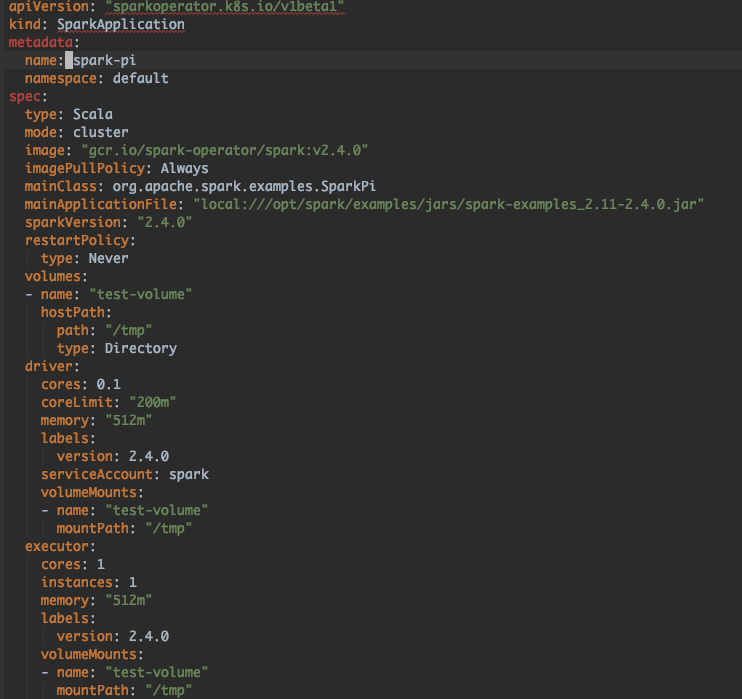Click the serviceAccount spark value

coord(188,474)
